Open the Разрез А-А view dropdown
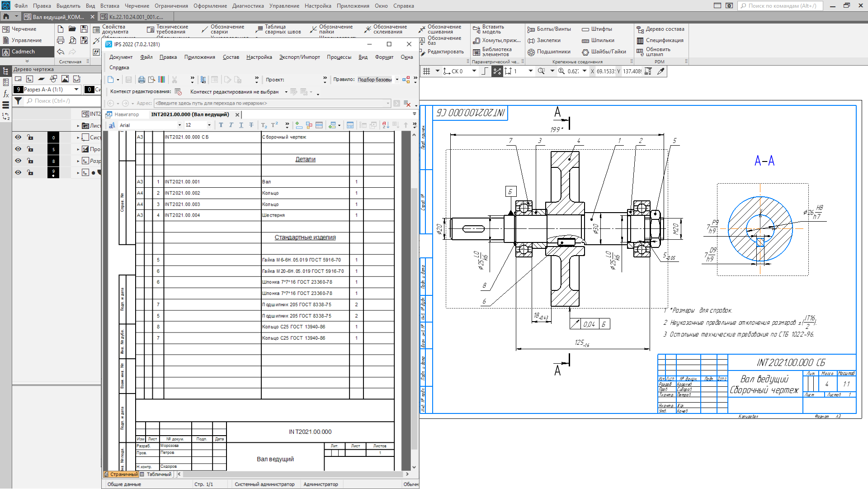The height and width of the screenshot is (489, 868). click(x=76, y=90)
